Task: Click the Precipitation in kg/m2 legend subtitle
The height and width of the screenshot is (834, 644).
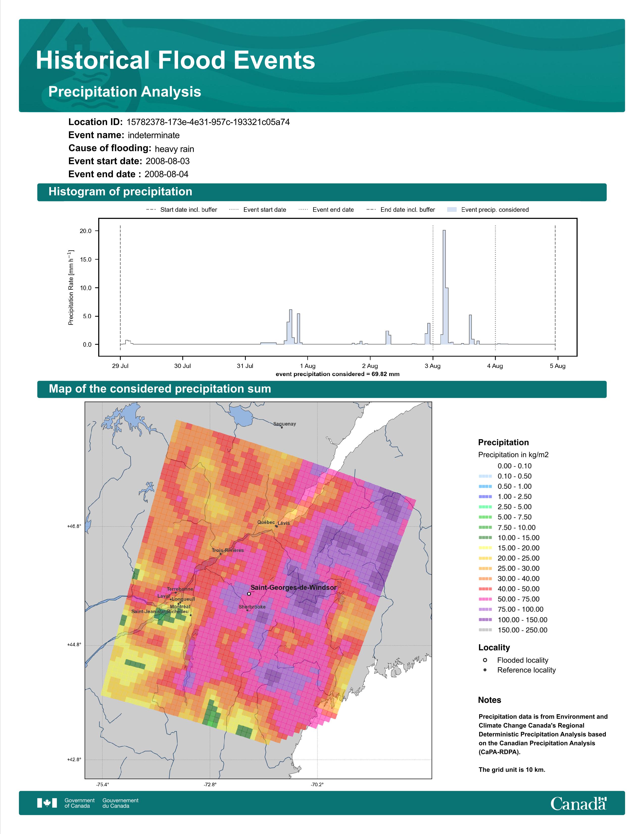Action: click(x=513, y=455)
